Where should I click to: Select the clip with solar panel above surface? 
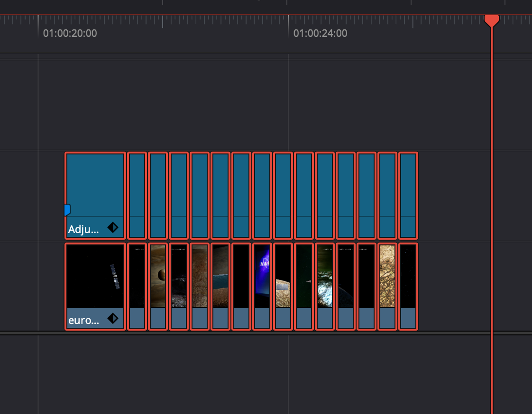tap(283, 286)
